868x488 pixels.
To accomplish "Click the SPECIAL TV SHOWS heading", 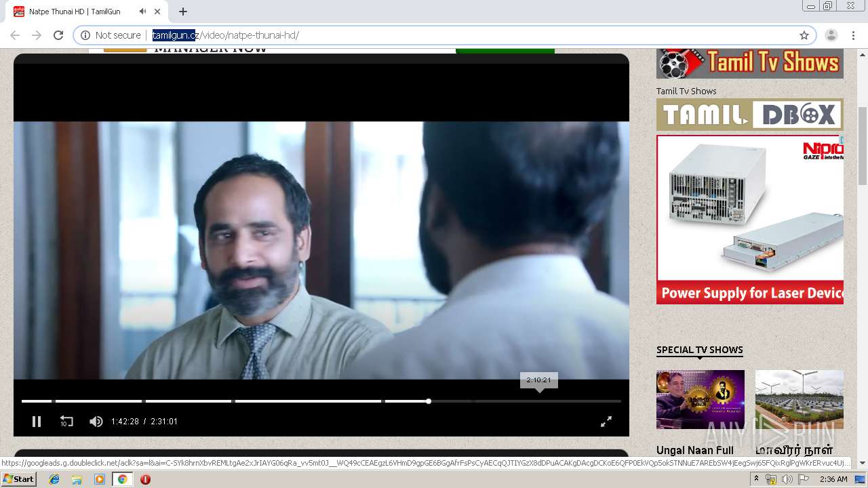I will coord(700,350).
